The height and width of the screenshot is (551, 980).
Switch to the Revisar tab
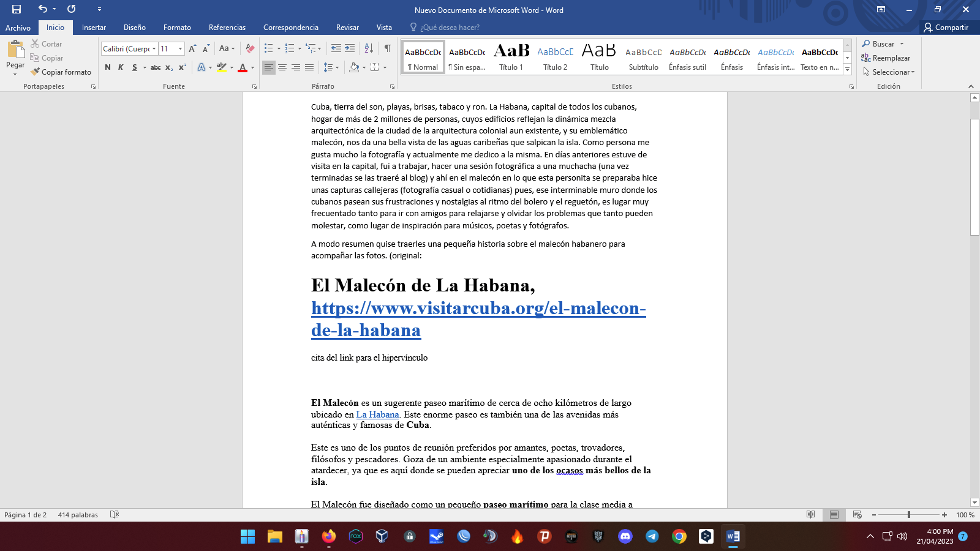coord(347,28)
